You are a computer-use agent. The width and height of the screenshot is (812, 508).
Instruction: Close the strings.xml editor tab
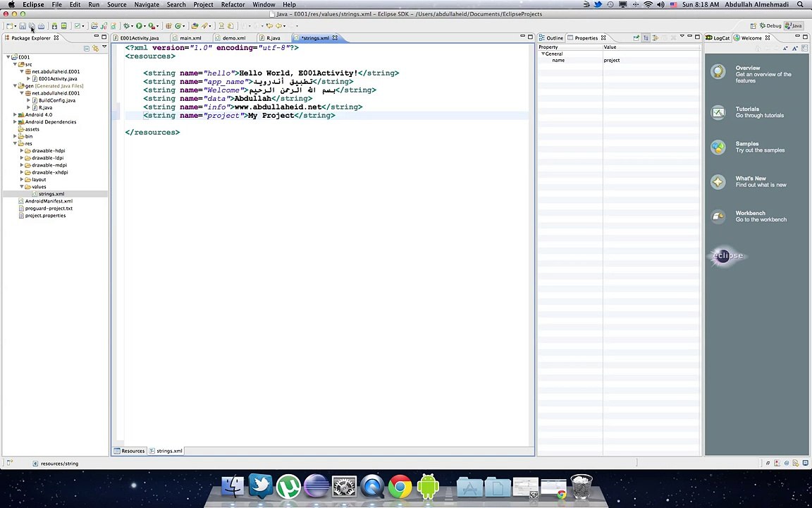(x=335, y=38)
